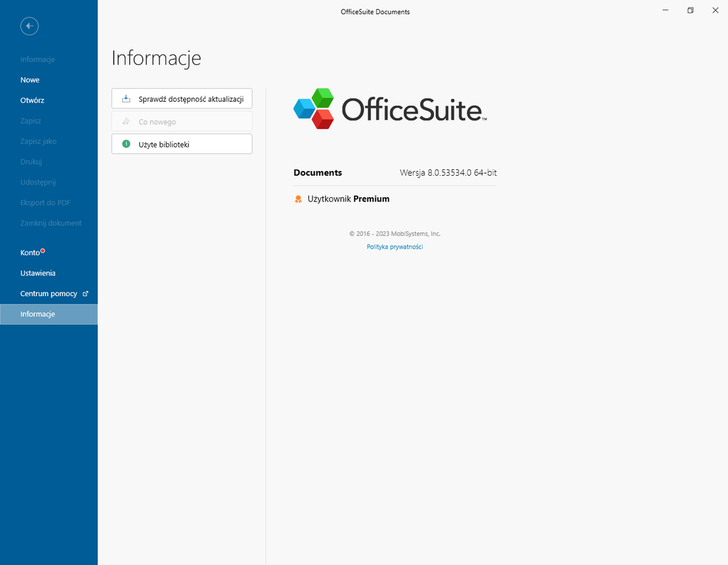Click the OfficeSuite colored cubes logo

click(314, 109)
